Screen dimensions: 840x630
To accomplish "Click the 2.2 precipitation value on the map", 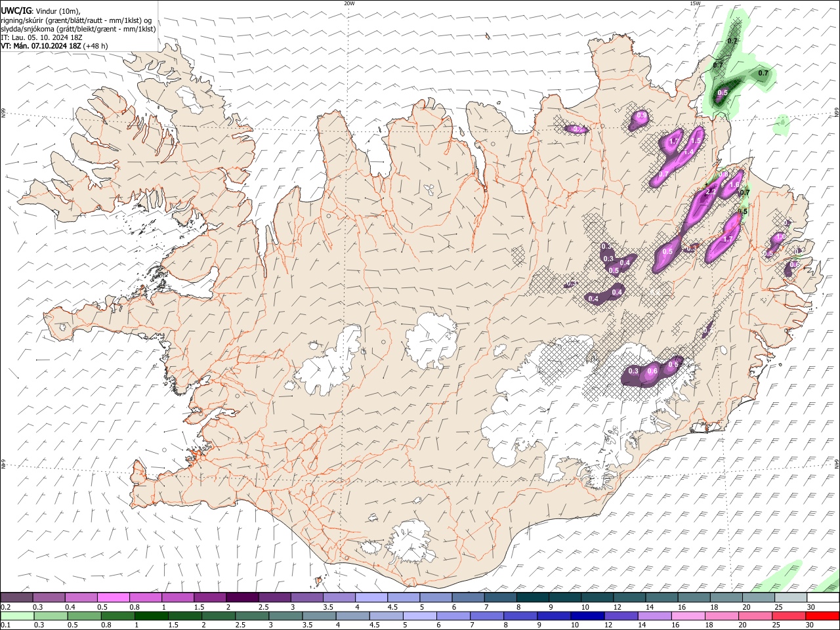I will [709, 192].
